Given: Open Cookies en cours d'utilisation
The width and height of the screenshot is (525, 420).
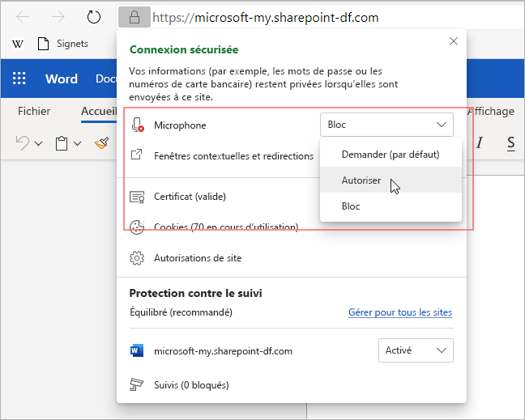Looking at the screenshot, I should click(226, 227).
